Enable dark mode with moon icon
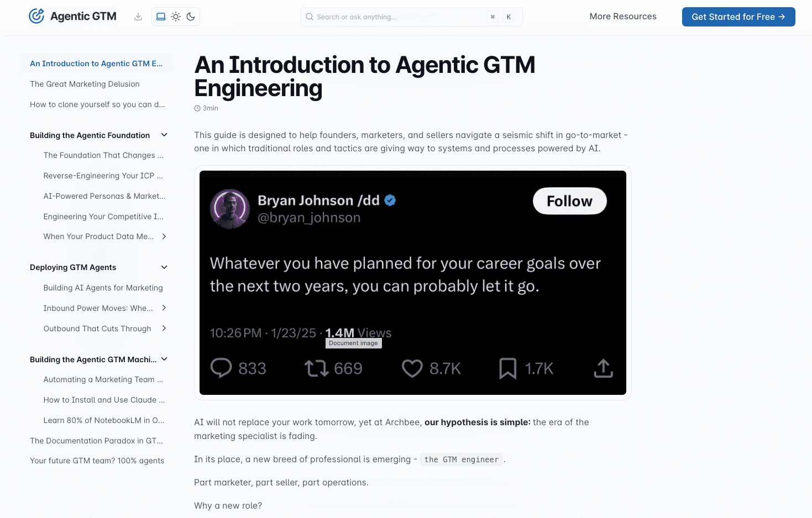This screenshot has height=518, width=812. 191,17
